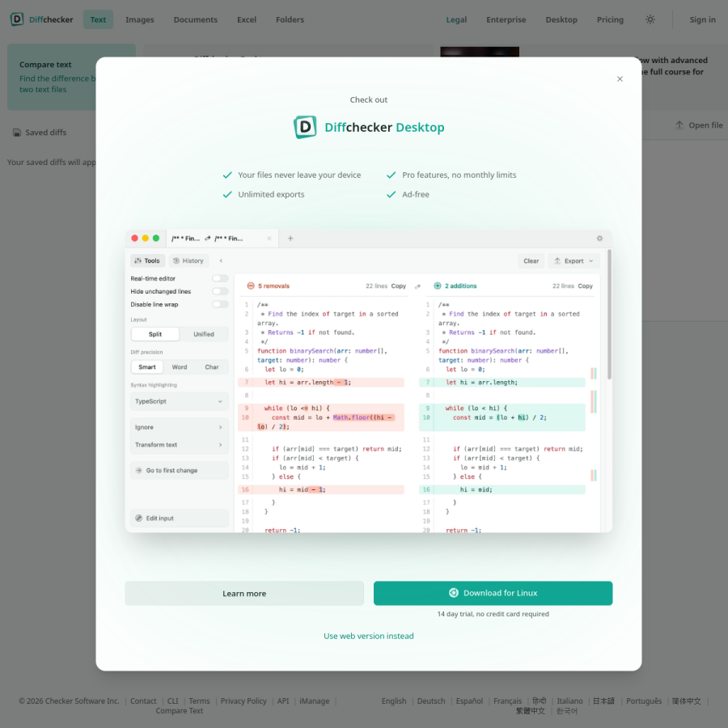Switch language to Português
Viewport: 728px width, 728px height.
644,701
